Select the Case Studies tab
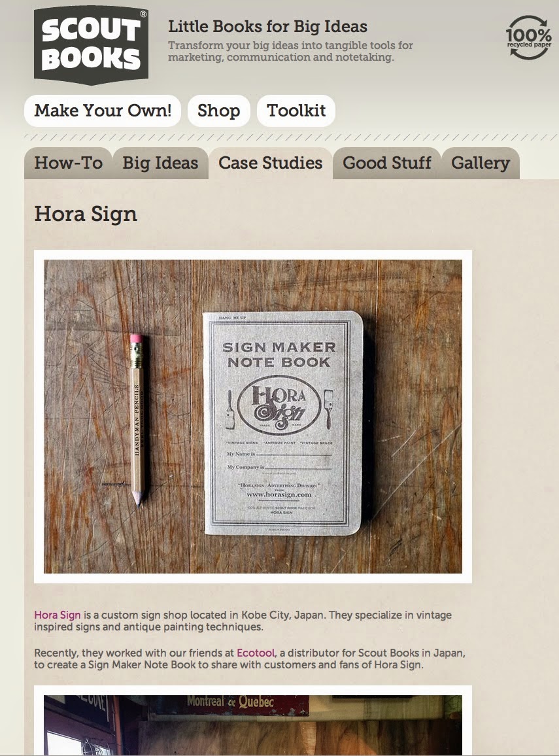 click(x=270, y=163)
